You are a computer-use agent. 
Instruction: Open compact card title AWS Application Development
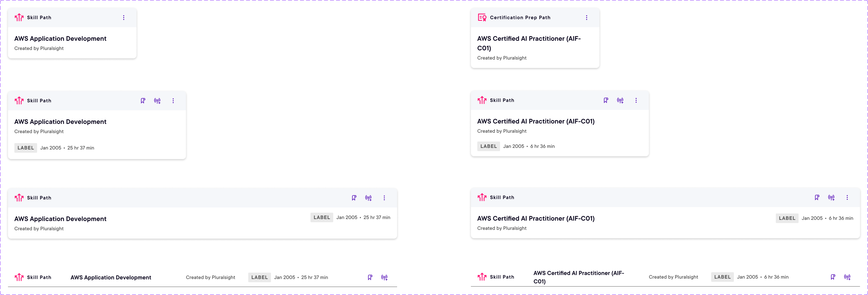(x=60, y=39)
